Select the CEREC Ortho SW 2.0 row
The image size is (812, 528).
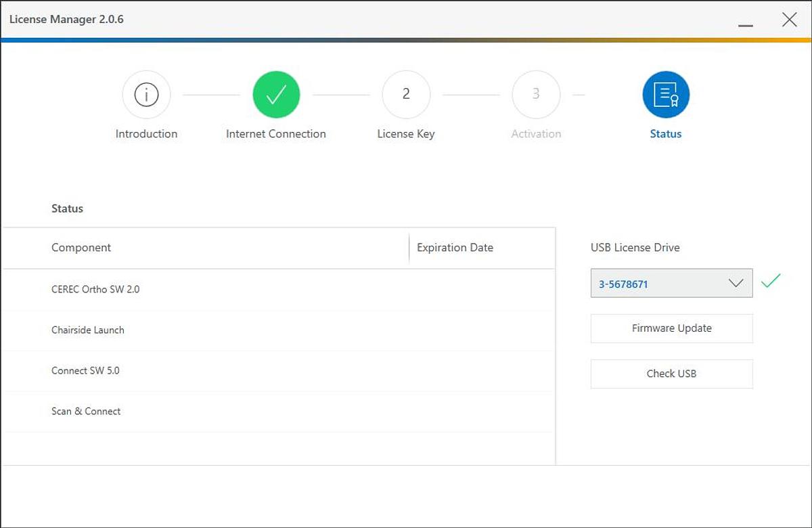click(x=278, y=290)
